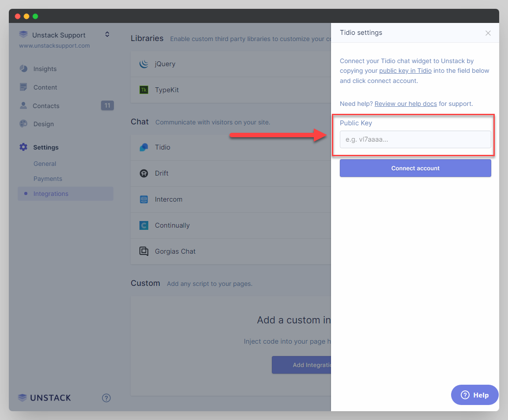Click the Public Key input field
Viewport: 508px width, 420px height.
415,139
